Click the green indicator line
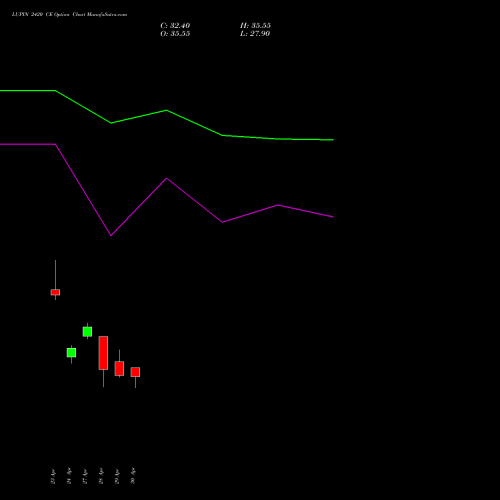 click(167, 110)
